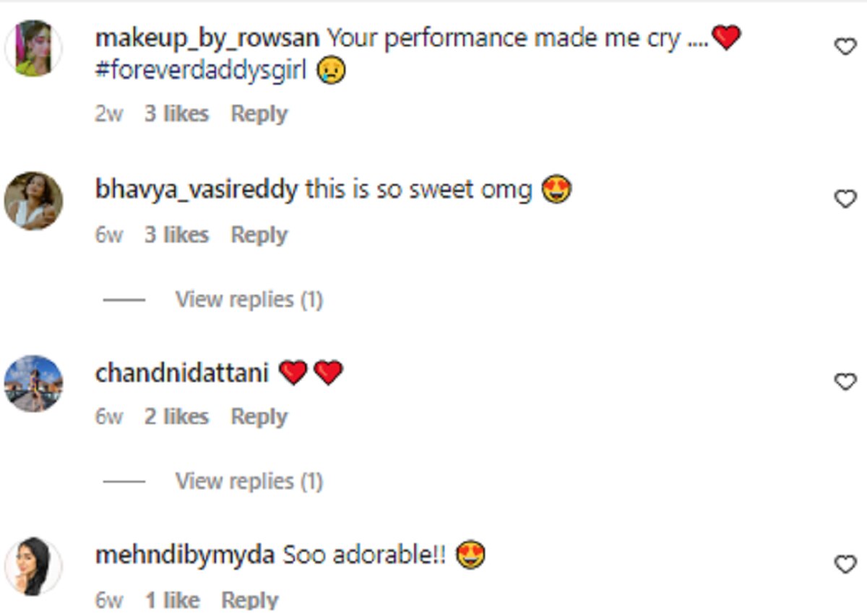Expand replies under bhavya_vasireddy's comment
The width and height of the screenshot is (867, 616).
(x=249, y=299)
